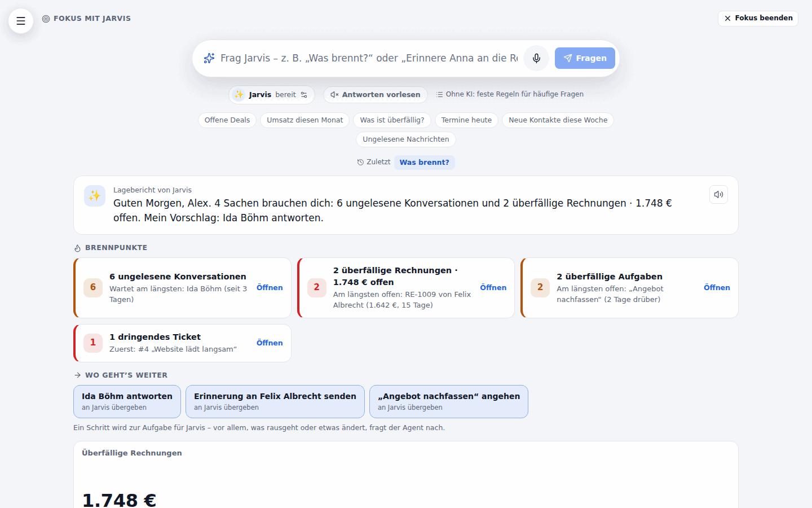The height and width of the screenshot is (508, 812).
Task: Hand over Ida Böhm antworten to Jarvis
Action: 127,401
